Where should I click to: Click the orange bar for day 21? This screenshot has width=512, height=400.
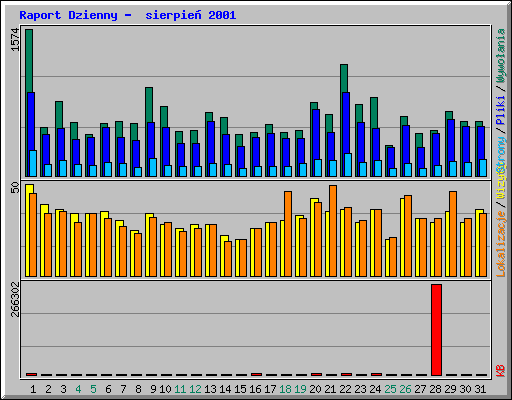coord(333,231)
